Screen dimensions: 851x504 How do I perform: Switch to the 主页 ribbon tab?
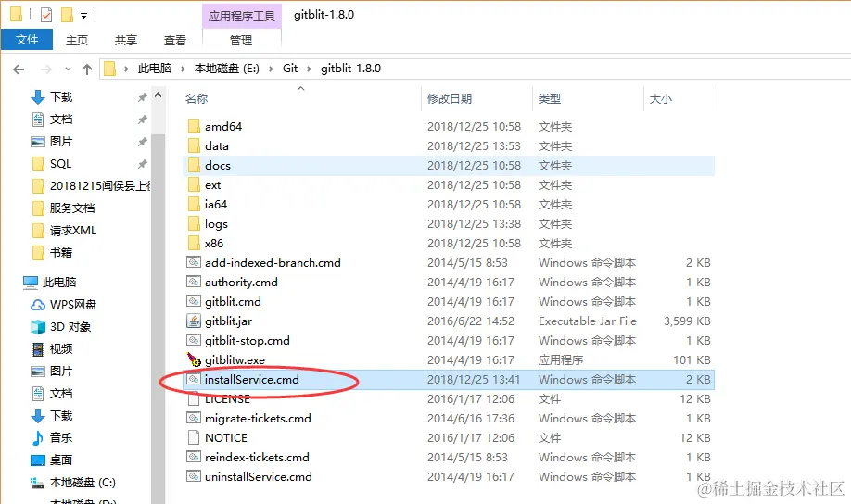click(x=77, y=40)
